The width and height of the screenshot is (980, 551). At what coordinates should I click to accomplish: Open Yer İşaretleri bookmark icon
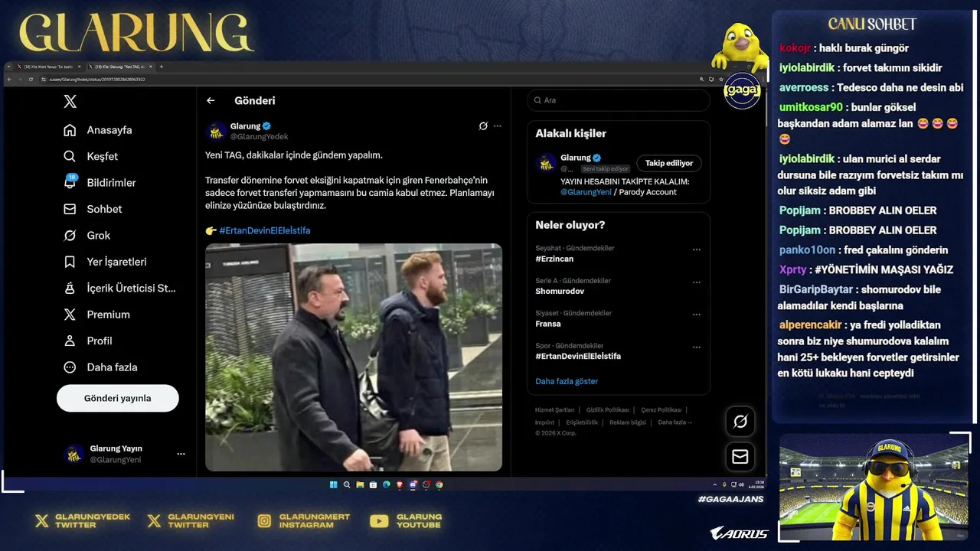click(70, 262)
